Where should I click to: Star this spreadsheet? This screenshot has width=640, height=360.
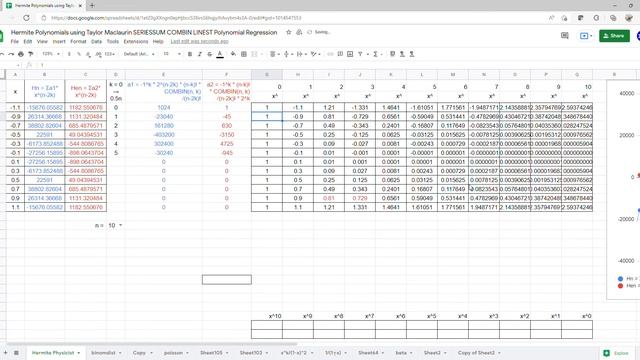[289, 32]
